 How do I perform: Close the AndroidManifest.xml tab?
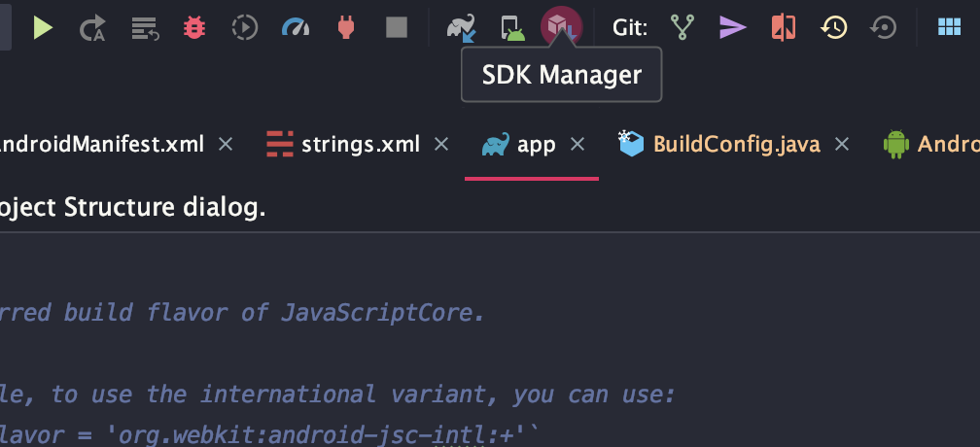coord(226,145)
